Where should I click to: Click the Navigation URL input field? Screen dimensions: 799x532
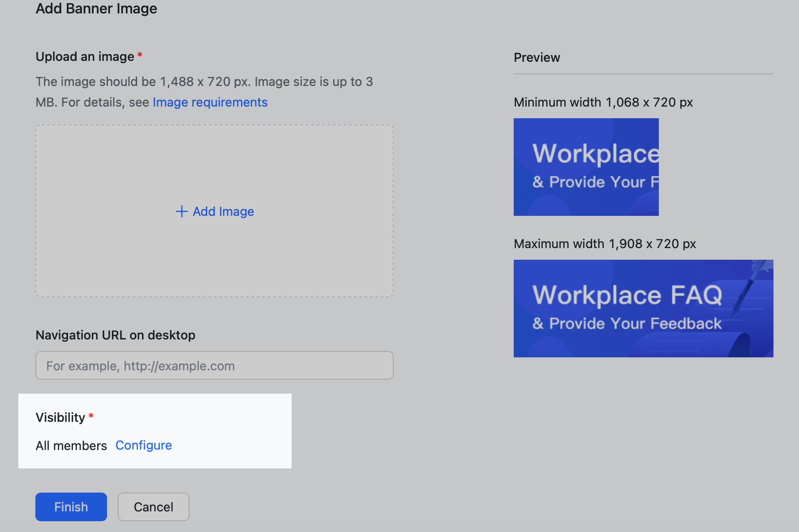point(214,365)
